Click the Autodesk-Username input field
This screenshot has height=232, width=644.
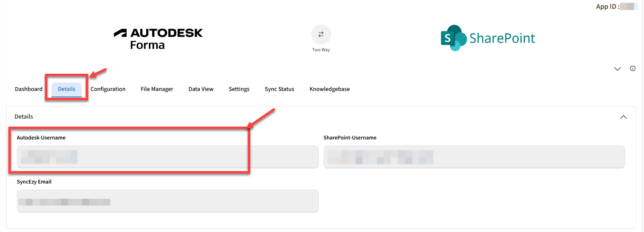[x=168, y=157]
